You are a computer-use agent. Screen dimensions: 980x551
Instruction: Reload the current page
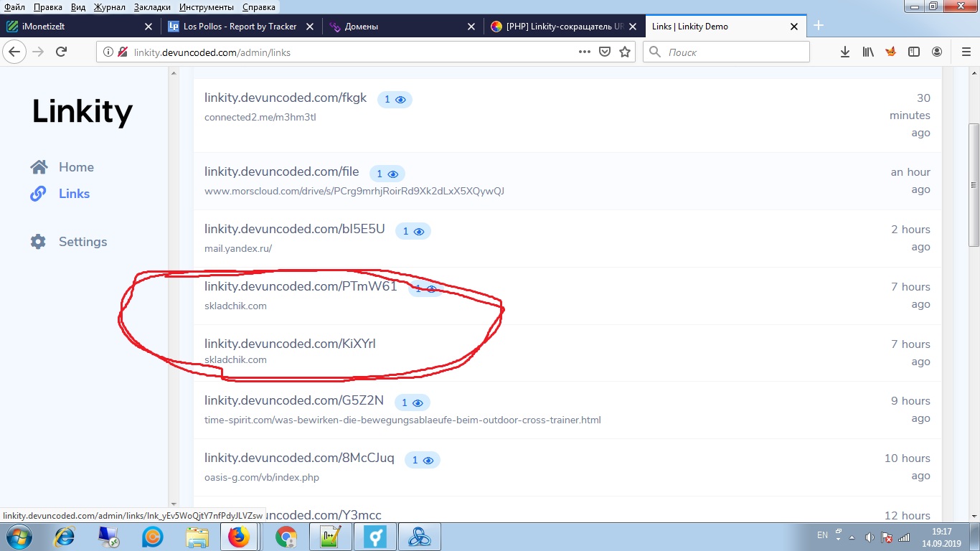[x=62, y=52]
